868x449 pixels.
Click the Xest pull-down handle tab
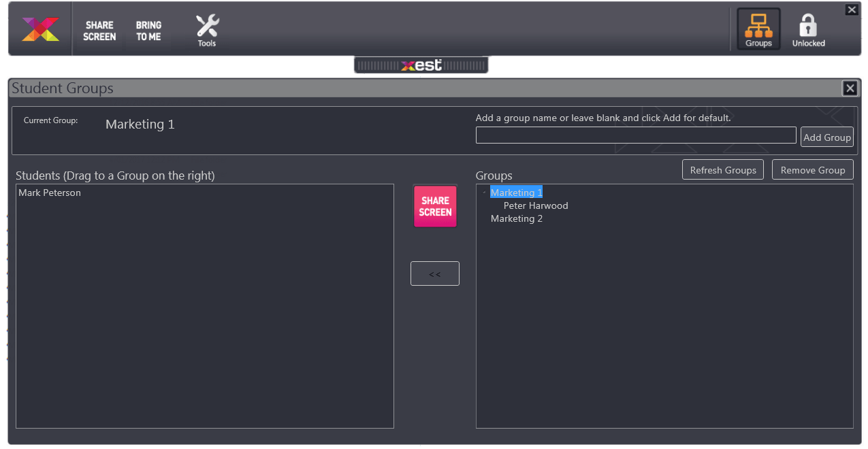click(421, 65)
